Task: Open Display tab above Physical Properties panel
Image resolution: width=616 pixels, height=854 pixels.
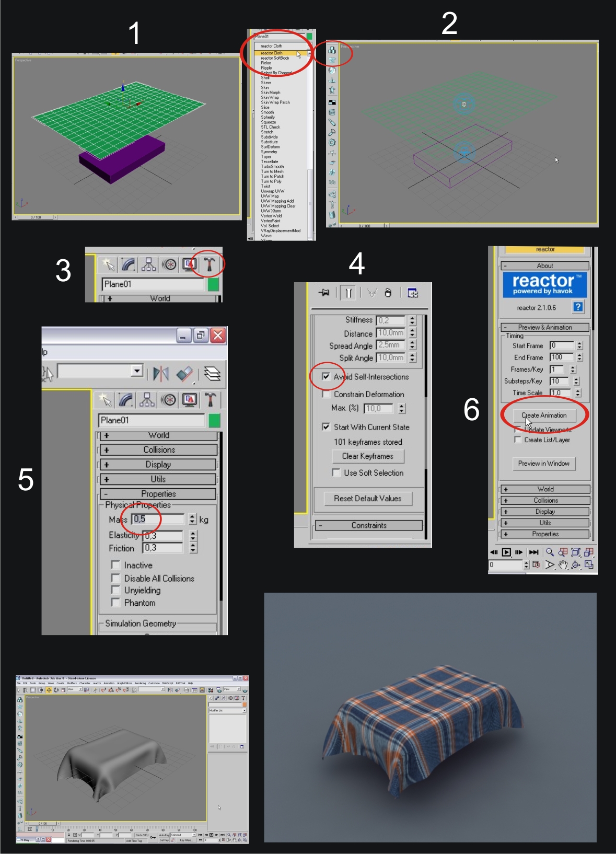Action: pos(189,400)
